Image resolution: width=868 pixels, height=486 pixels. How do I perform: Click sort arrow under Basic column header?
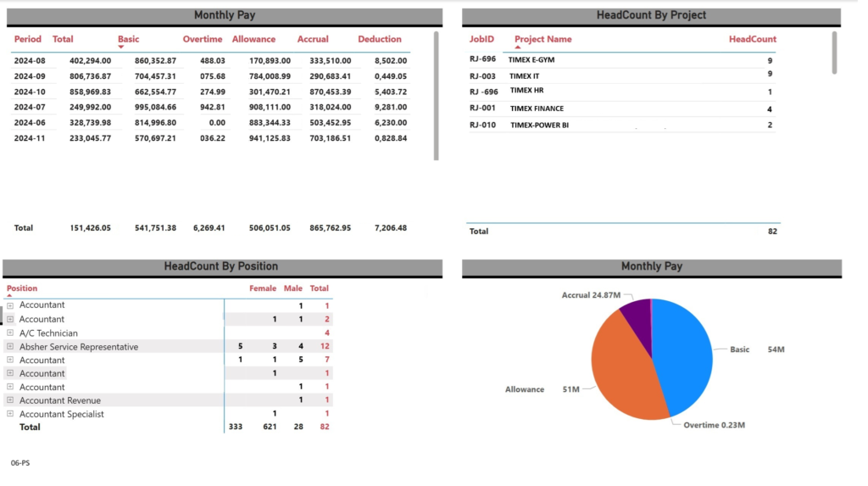tap(121, 47)
